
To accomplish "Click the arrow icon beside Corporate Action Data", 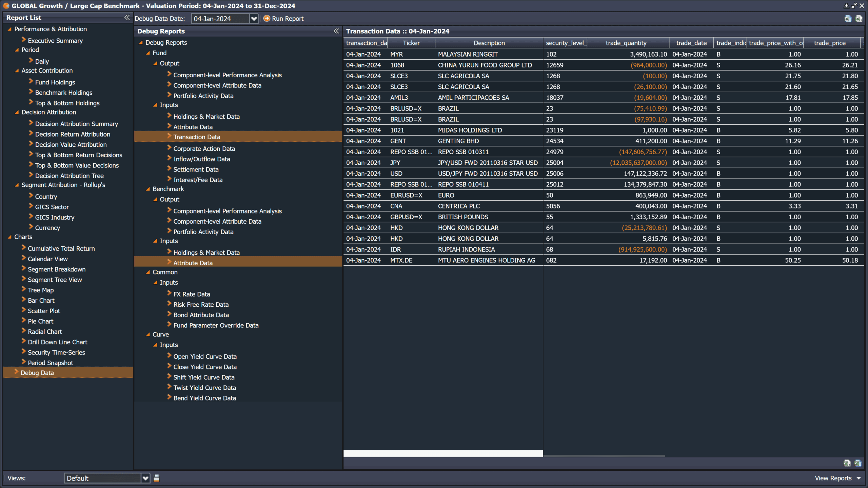I will pos(169,148).
